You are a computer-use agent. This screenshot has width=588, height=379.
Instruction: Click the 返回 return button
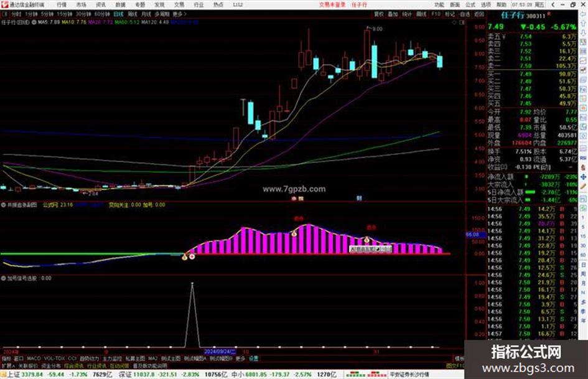coord(479,14)
